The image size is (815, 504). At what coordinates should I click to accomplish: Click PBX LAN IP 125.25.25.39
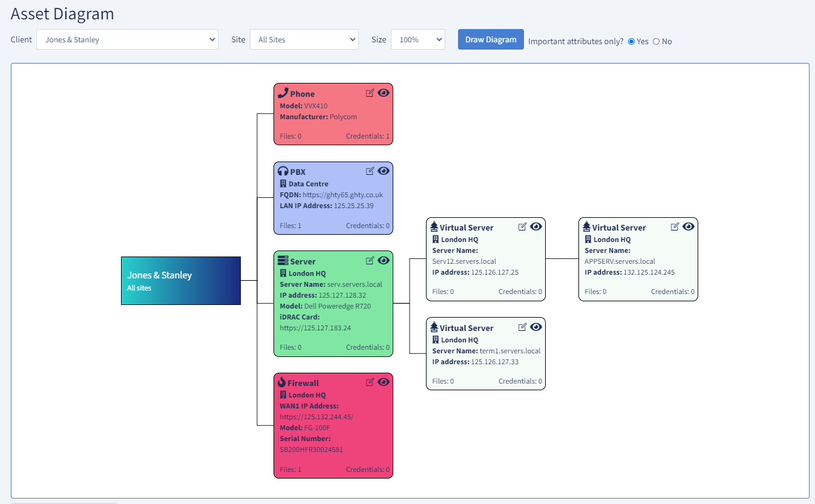tap(354, 206)
